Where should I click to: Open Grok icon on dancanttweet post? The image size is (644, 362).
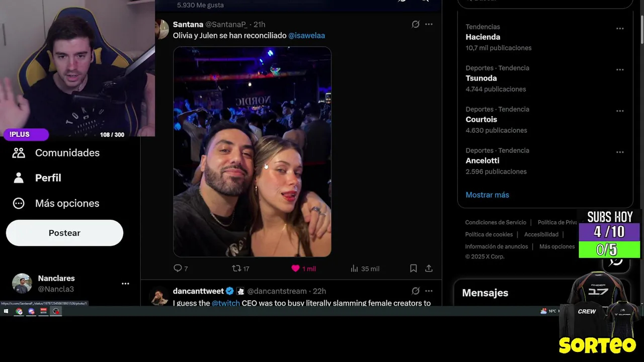coord(416,291)
